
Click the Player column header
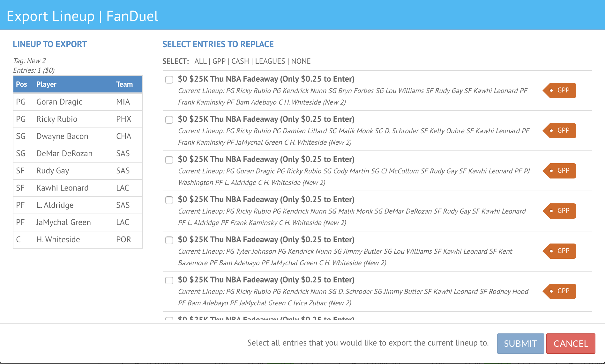coord(47,84)
